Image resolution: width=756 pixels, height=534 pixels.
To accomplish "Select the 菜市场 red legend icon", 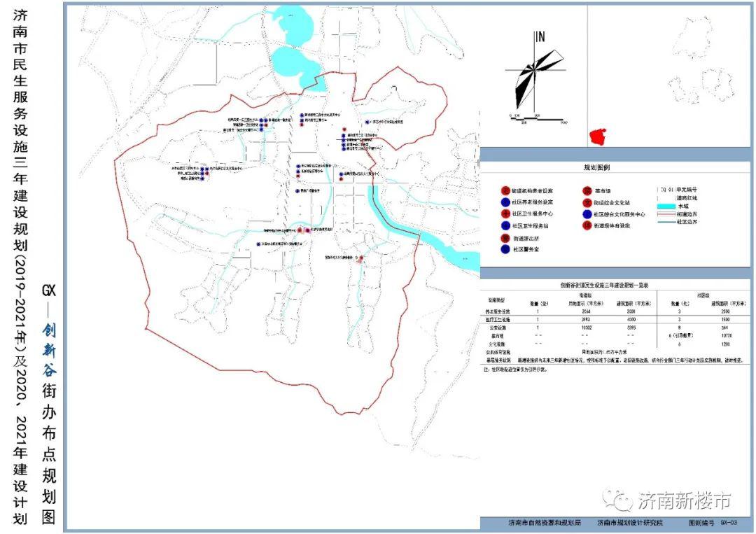I will coord(586,190).
